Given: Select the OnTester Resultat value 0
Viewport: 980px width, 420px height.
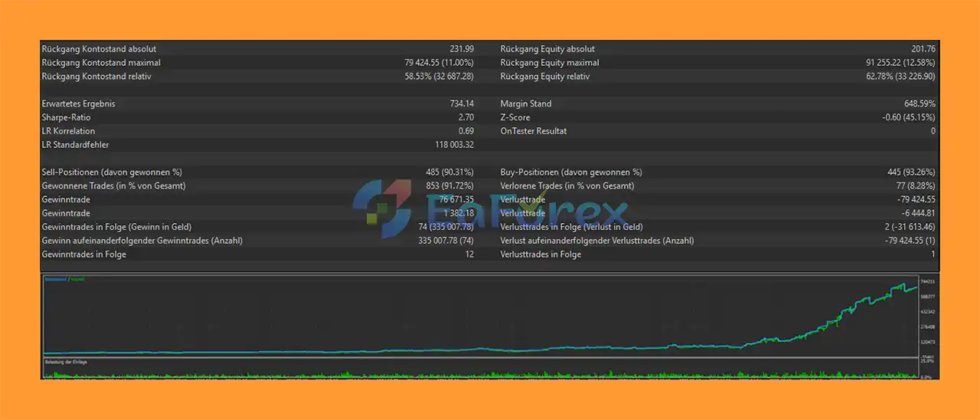Looking at the screenshot, I should pyautogui.click(x=933, y=131).
